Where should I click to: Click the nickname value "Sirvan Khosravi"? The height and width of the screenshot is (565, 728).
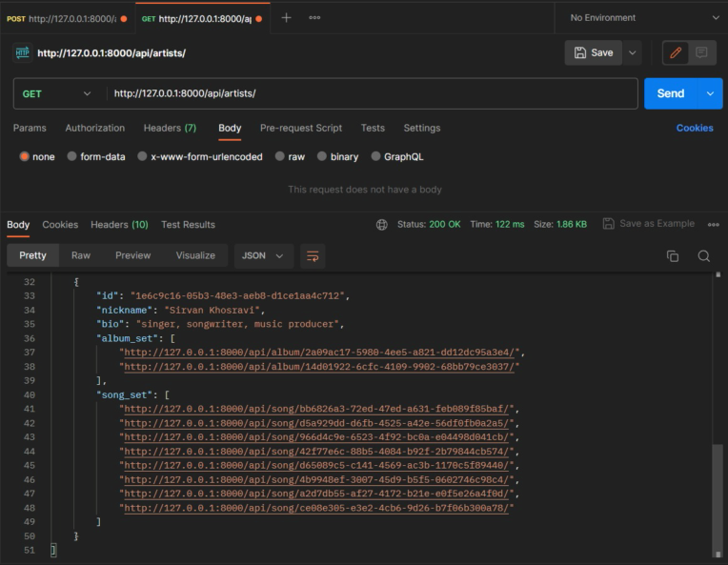coord(214,310)
